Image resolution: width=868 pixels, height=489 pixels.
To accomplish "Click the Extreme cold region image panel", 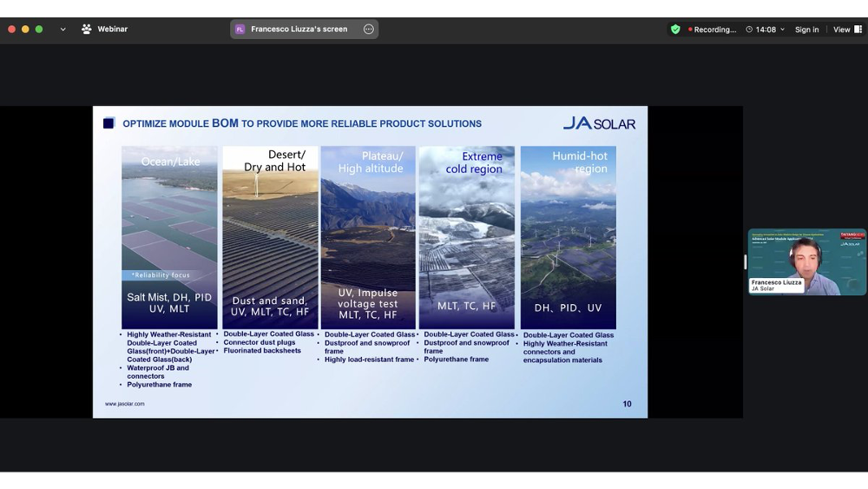I will [467, 237].
